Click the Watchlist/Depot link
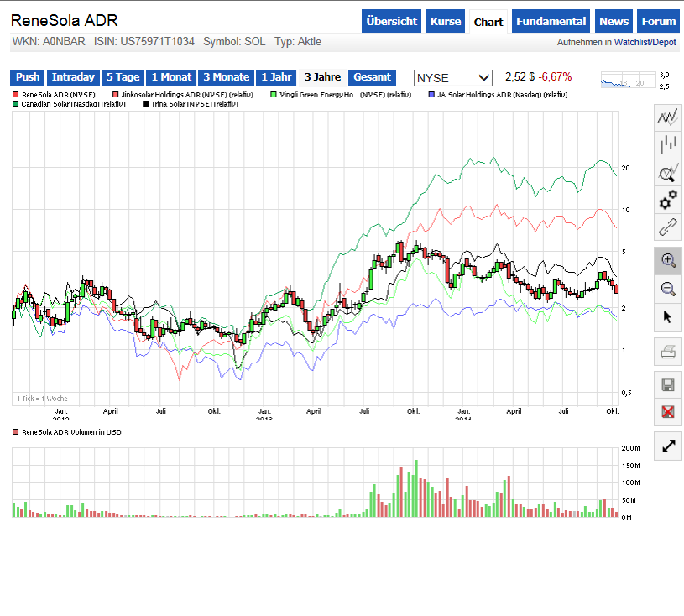 click(645, 41)
